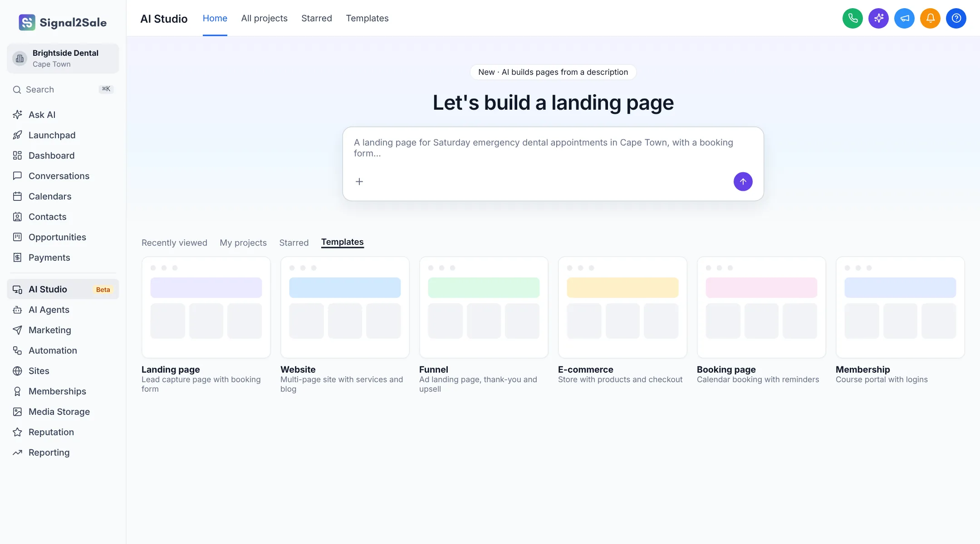Switch to All projects top tab
This screenshot has height=544, width=980.
coord(264,18)
